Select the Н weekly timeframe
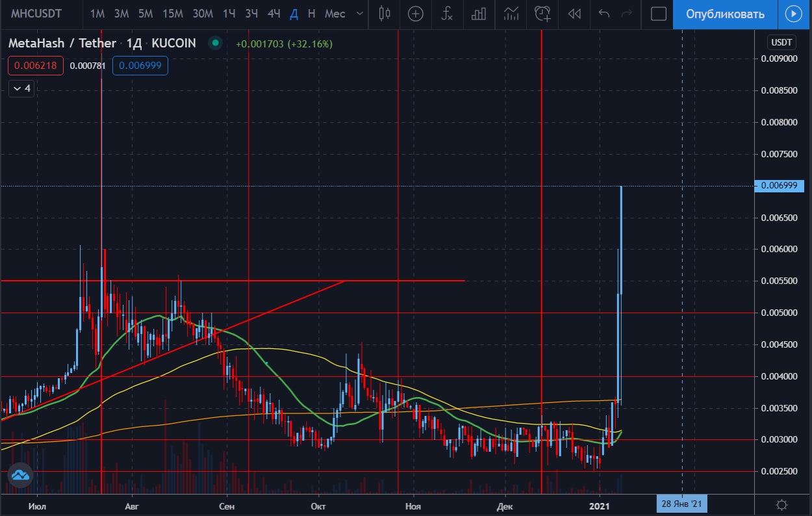Screen dimensions: 812x516 coord(312,14)
